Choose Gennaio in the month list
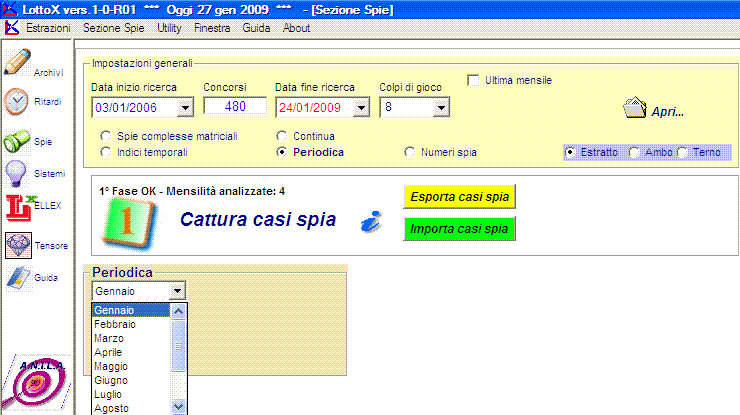The width and height of the screenshot is (740, 415). point(131,310)
